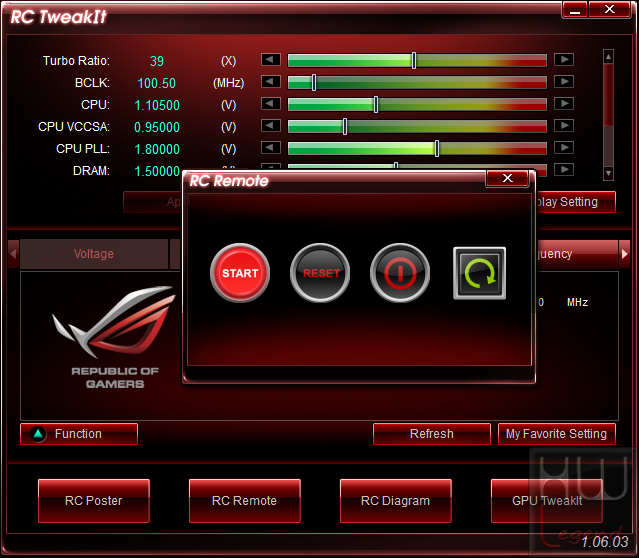Viewport: 639px width, 558px height.
Task: Click the RESET button in RC Remote
Action: (320, 273)
